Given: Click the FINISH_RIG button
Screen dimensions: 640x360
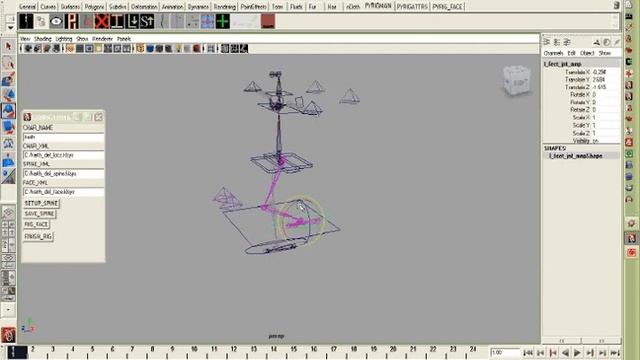Looking at the screenshot, I should pos(38,236).
